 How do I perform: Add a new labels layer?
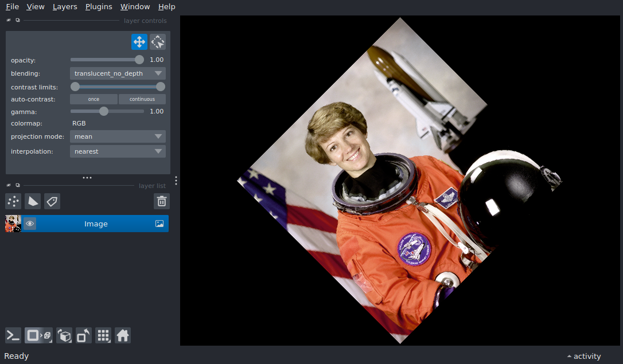point(52,201)
